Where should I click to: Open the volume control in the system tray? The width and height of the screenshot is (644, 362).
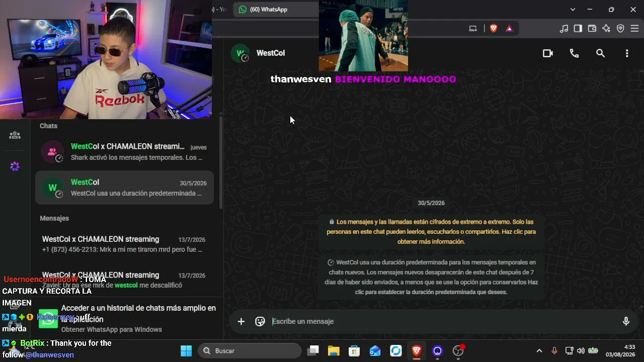(x=581, y=351)
